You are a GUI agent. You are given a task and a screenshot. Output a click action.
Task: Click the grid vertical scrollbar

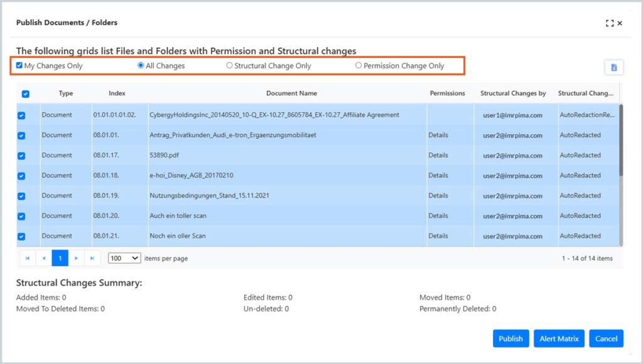coord(621,141)
